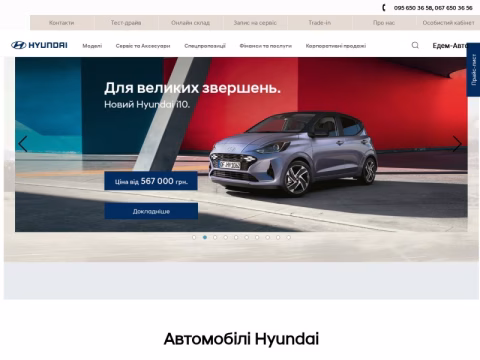Click the Новий Hyundai i10 subtitle

coord(147,105)
